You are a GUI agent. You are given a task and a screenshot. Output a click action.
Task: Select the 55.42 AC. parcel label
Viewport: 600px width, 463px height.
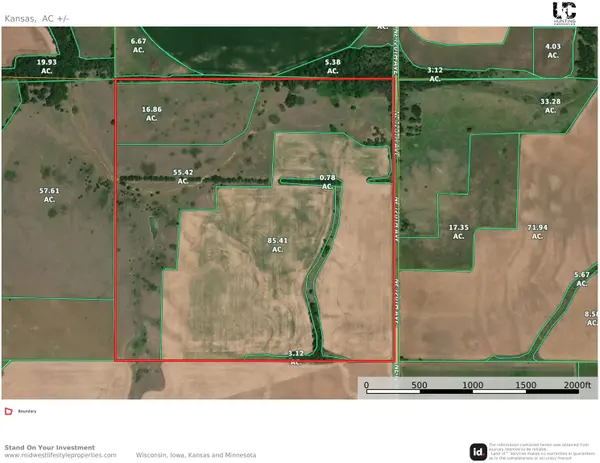[183, 176]
